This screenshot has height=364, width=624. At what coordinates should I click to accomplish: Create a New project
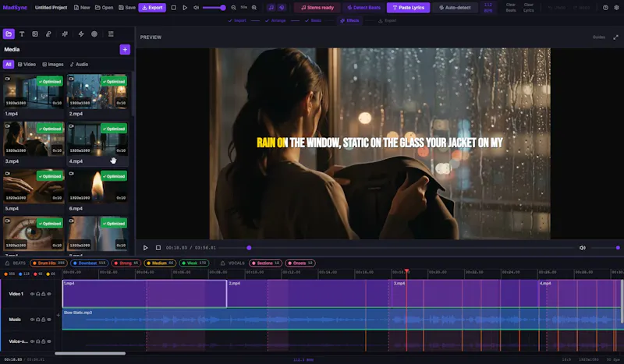[x=82, y=8]
